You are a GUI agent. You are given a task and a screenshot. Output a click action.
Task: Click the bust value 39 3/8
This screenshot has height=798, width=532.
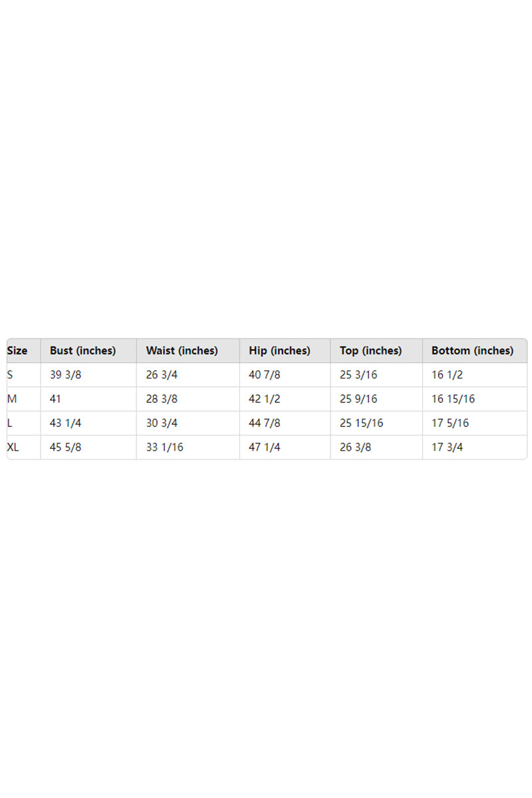point(65,375)
